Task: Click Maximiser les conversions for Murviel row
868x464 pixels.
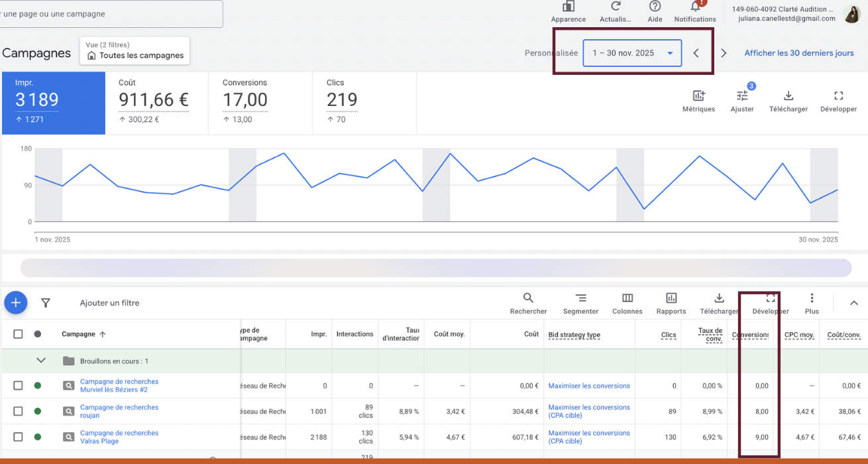Action: 589,386
